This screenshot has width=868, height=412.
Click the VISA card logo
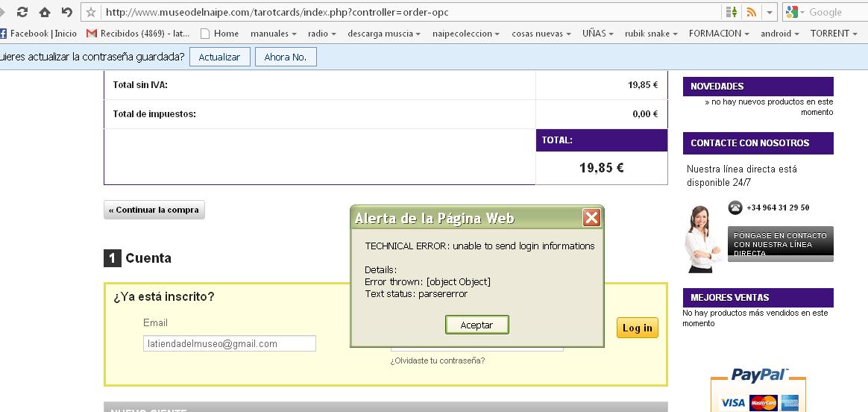click(733, 402)
